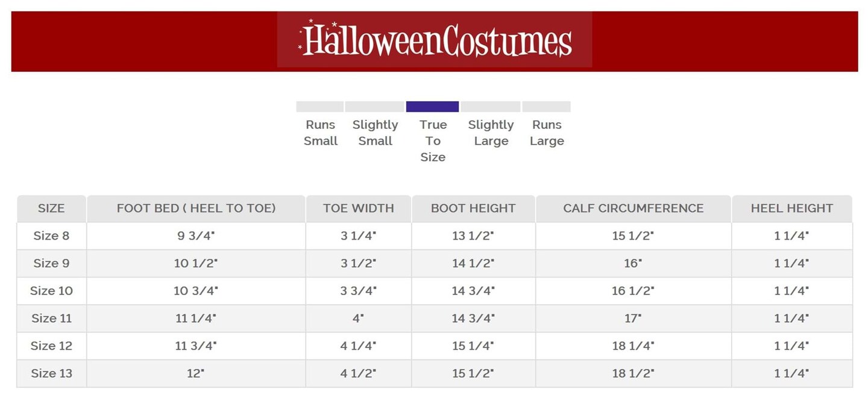
Task: Click the HEEL HEIGHT column header
Action: click(791, 208)
